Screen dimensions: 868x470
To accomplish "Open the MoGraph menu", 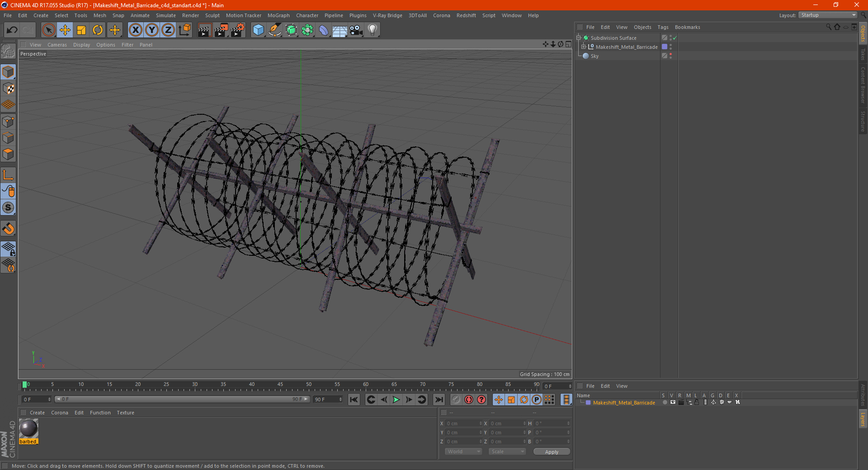I will (278, 15).
